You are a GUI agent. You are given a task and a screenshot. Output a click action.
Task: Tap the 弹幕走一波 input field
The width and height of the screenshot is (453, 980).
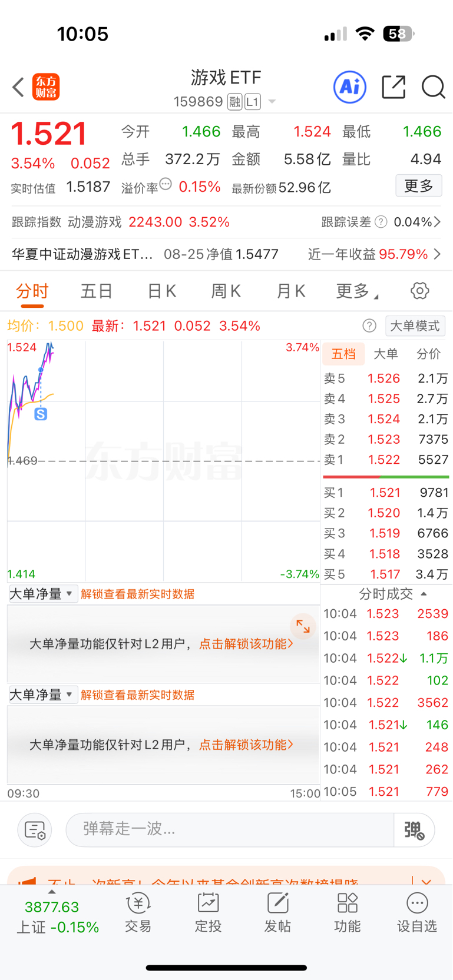pyautogui.click(x=230, y=830)
